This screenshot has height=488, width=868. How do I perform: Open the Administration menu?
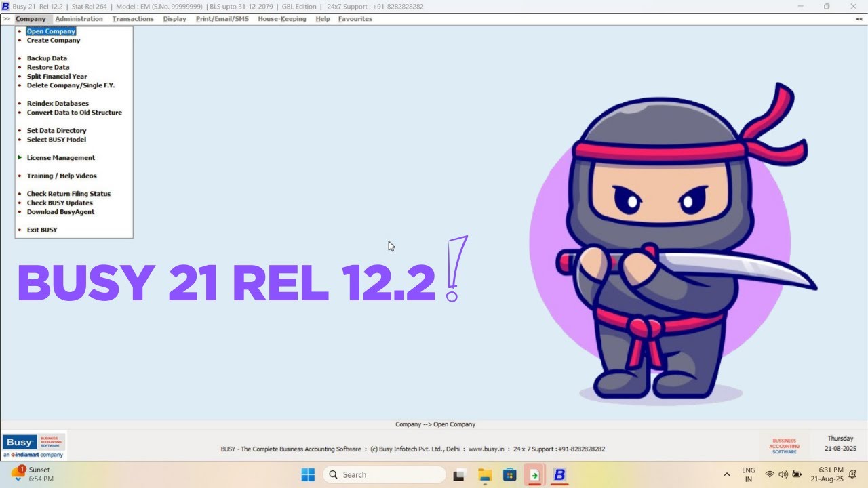[79, 19]
